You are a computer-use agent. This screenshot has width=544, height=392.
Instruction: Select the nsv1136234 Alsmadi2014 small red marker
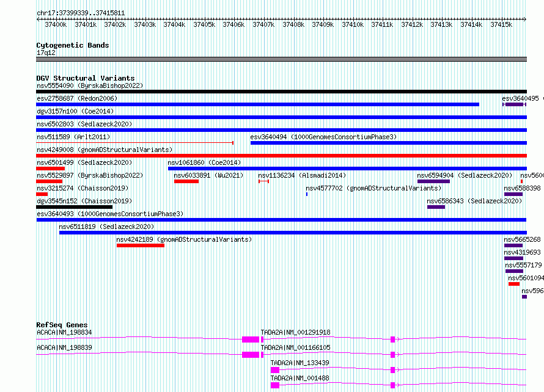(x=263, y=181)
